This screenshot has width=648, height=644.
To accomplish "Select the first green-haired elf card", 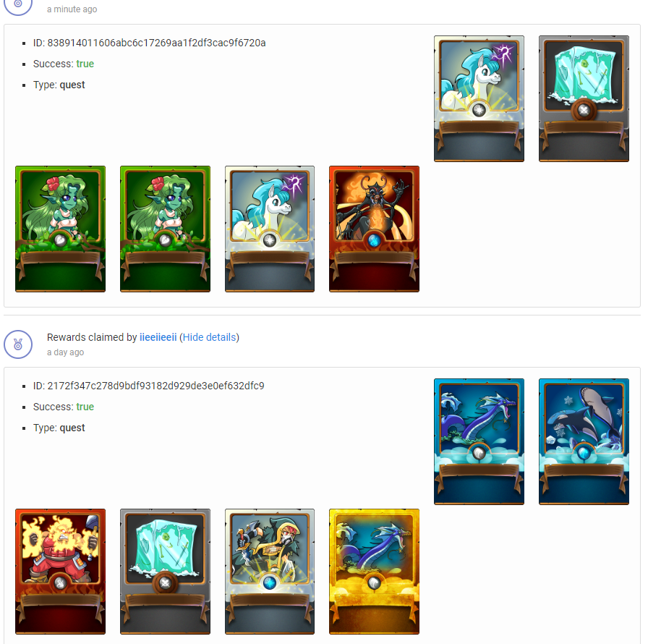I will (60, 229).
